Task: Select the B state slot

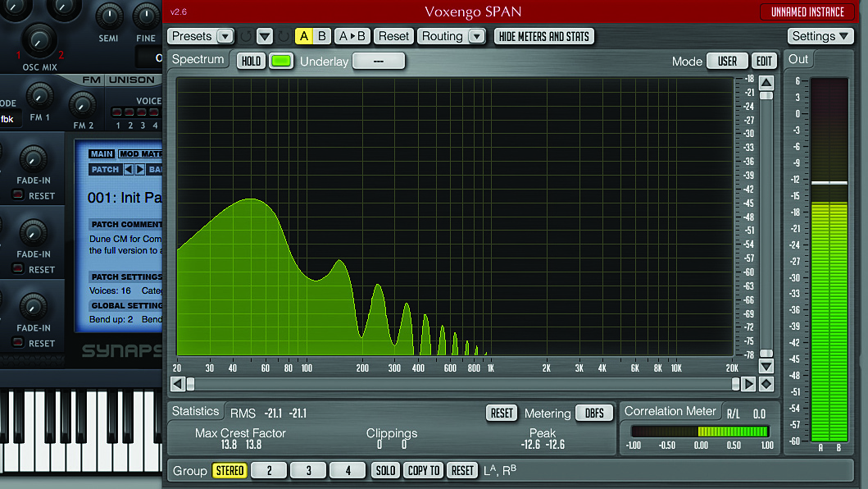Action: [x=321, y=37]
